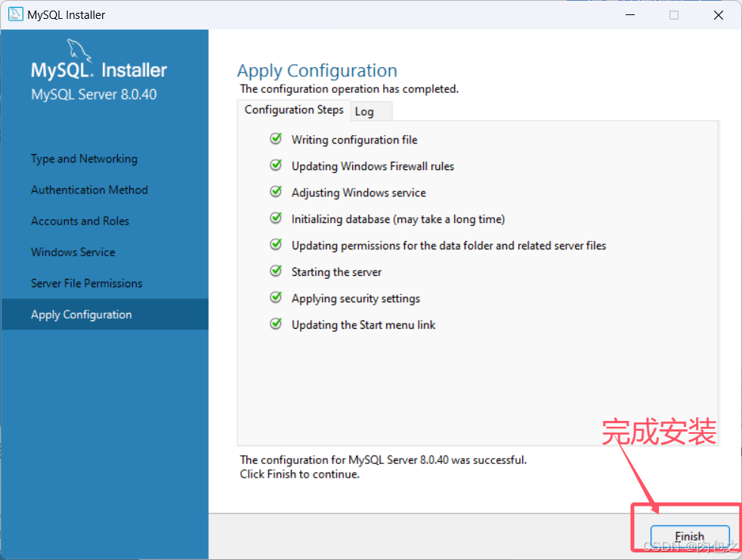Close the MySQL Installer window
The width and height of the screenshot is (742, 560).
tap(719, 15)
